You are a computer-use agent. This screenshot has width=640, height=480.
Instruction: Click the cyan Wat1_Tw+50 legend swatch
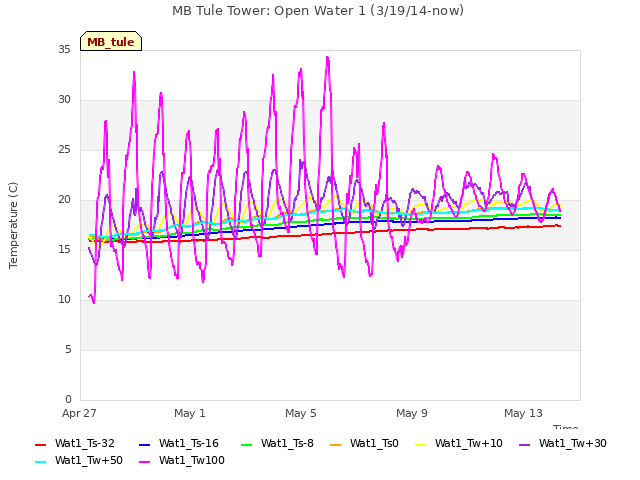(x=40, y=462)
